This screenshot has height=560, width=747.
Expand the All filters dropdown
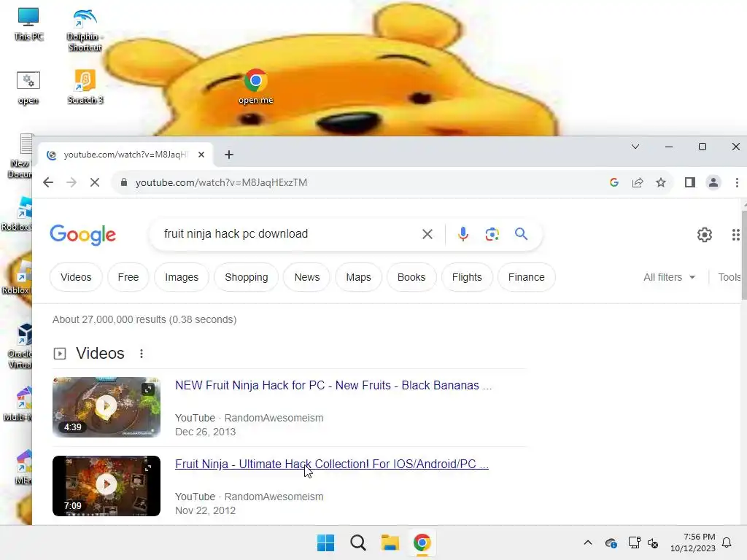click(670, 277)
